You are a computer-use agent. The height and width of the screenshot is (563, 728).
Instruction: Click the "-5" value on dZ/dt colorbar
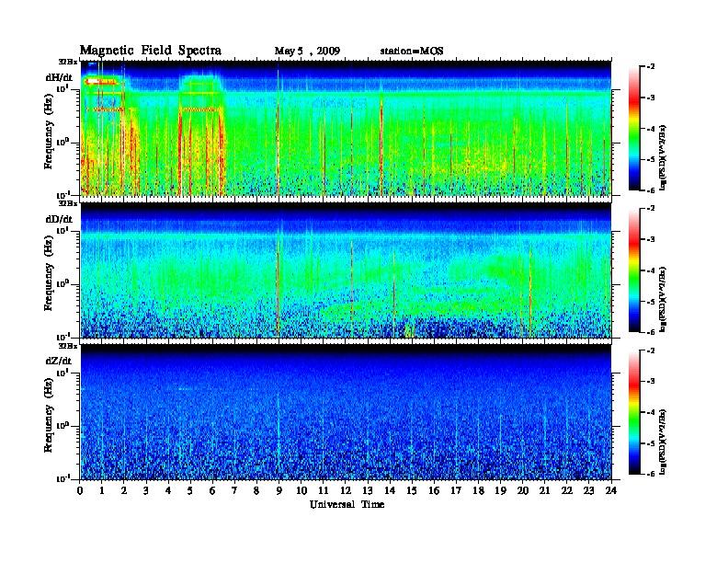tap(651, 443)
